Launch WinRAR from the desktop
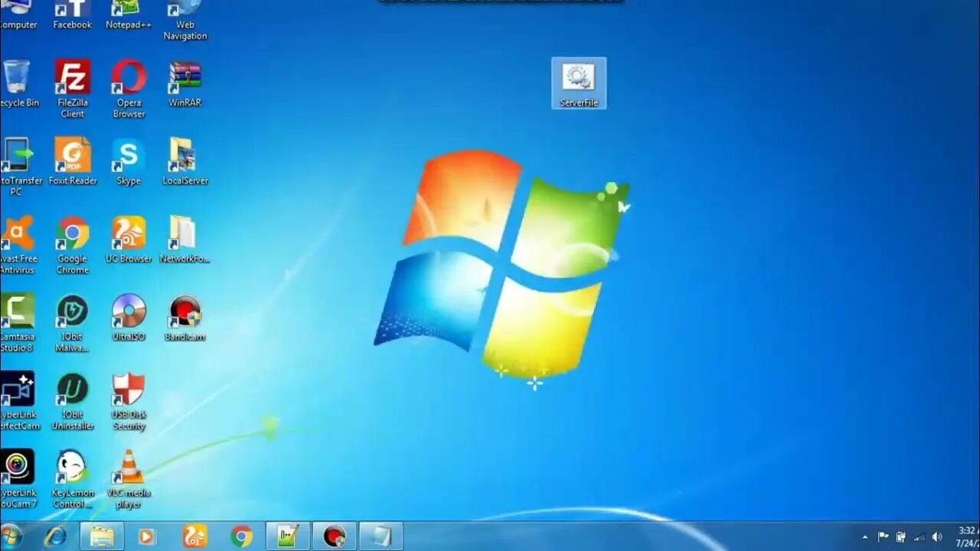980x551 pixels. click(x=185, y=83)
